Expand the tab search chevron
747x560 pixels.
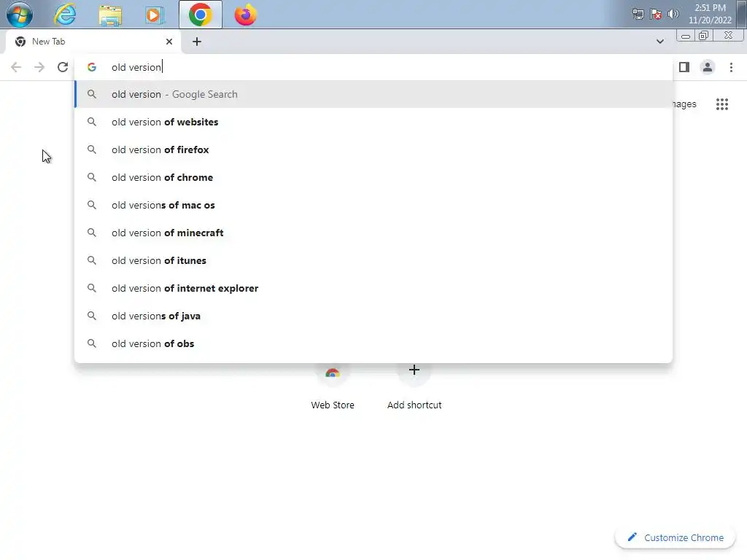point(659,42)
